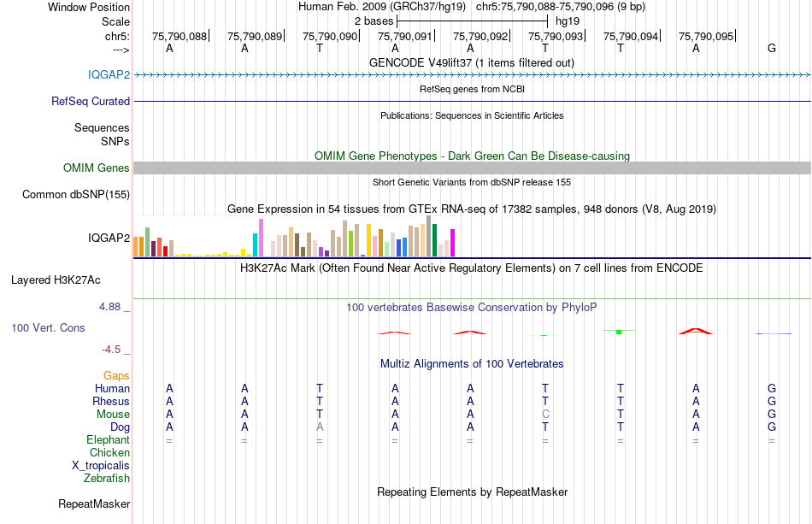Click the 75,790,088 position label
The width and height of the screenshot is (812, 524).
pos(179,36)
